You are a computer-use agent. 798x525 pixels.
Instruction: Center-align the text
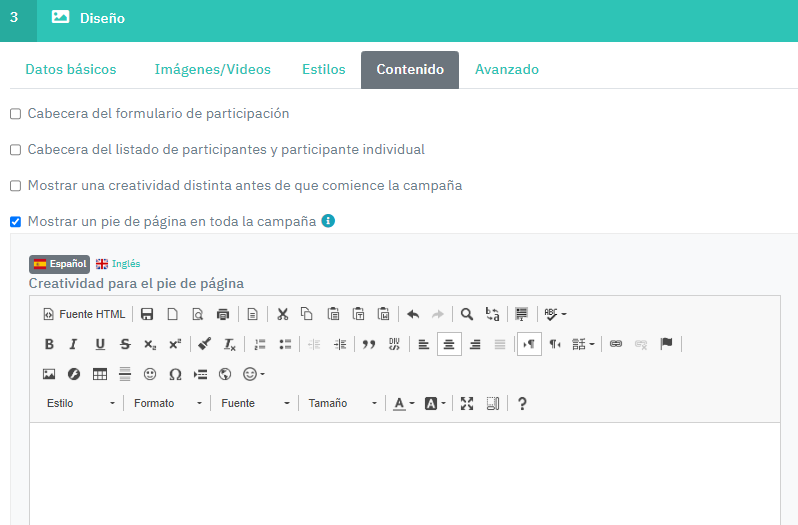click(450, 344)
